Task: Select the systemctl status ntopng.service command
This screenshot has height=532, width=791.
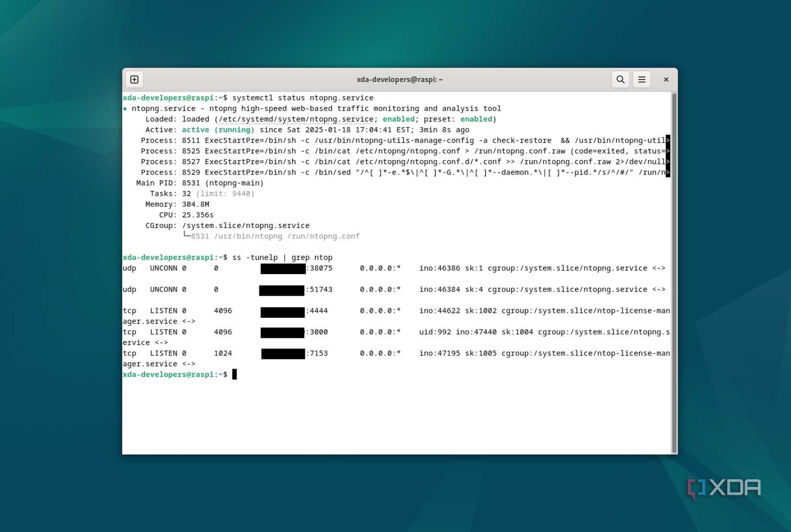Action: coord(303,97)
